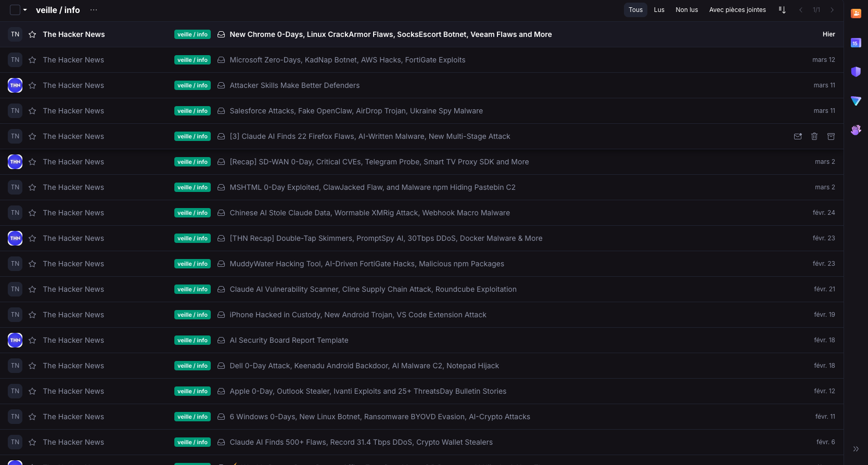This screenshot has height=465, width=868.
Task: Star the Attacker Skills Make Better Defenders email
Action: click(32, 85)
